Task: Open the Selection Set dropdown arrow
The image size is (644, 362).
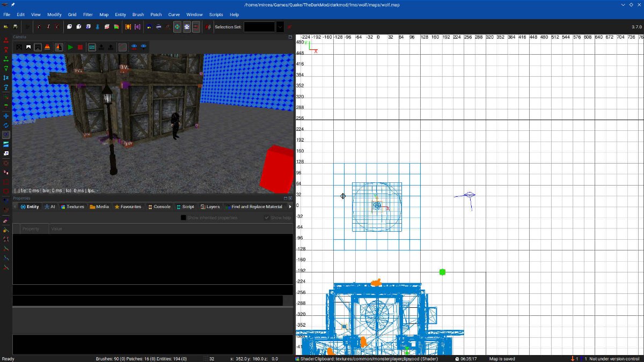Action: pyautogui.click(x=280, y=26)
